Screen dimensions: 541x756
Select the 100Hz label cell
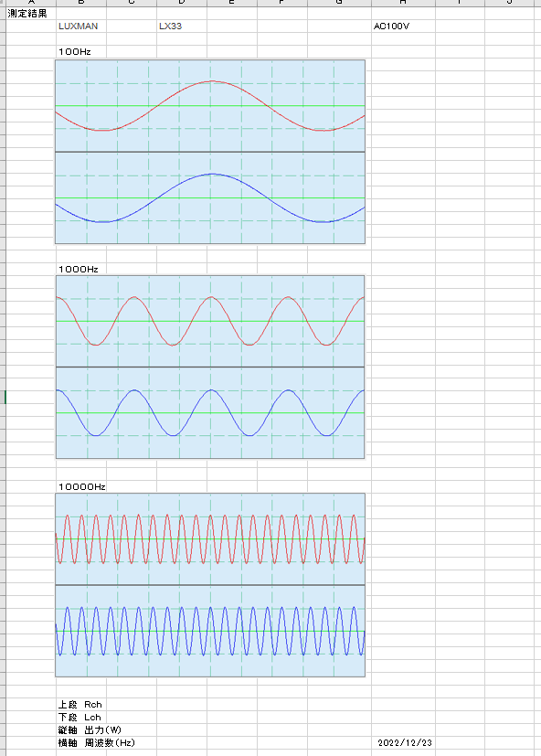point(80,51)
